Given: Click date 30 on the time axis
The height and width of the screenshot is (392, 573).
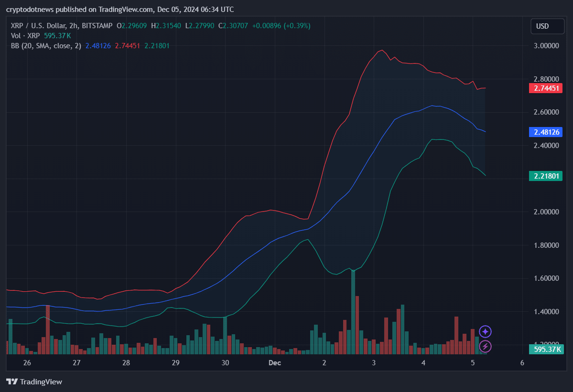Looking at the screenshot, I should (x=225, y=363).
